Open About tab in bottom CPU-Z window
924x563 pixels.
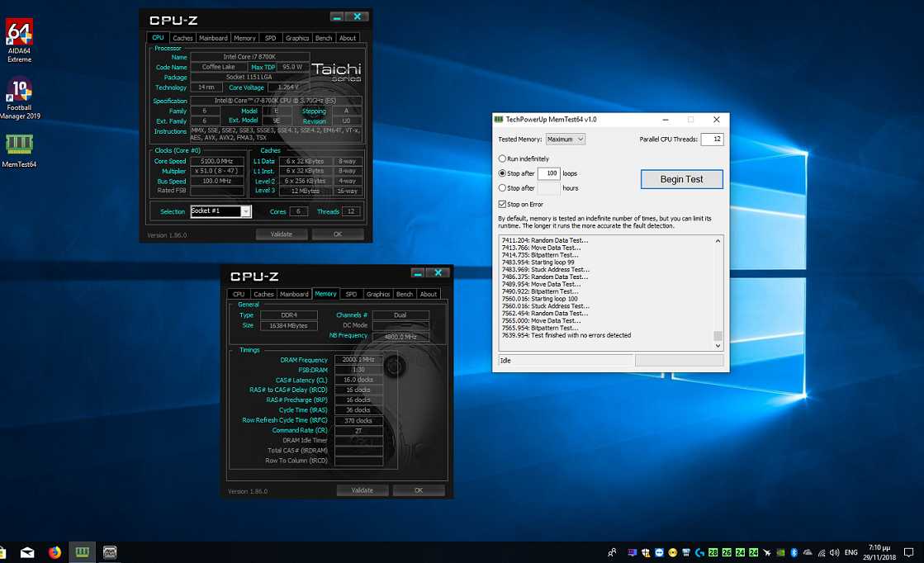(429, 294)
